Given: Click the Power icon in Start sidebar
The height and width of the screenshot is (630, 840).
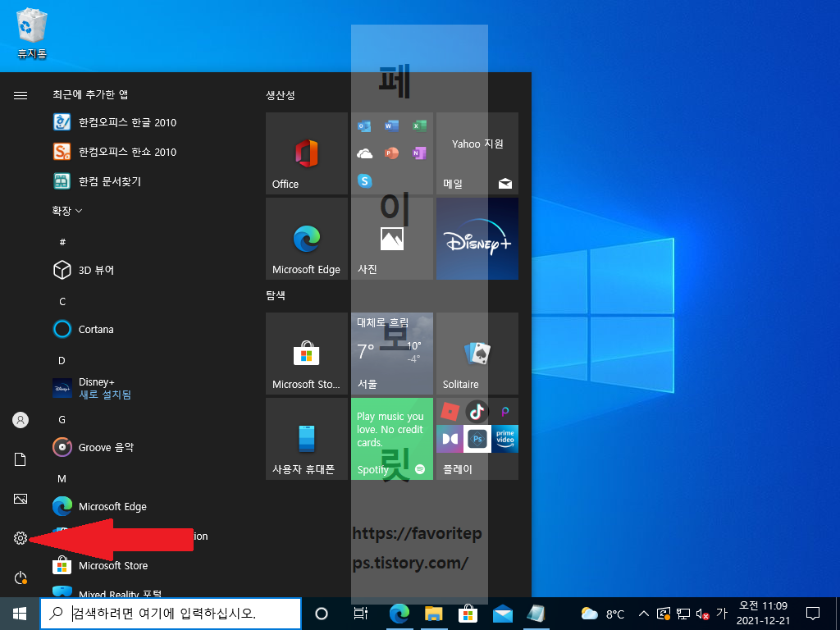Looking at the screenshot, I should 21,577.
